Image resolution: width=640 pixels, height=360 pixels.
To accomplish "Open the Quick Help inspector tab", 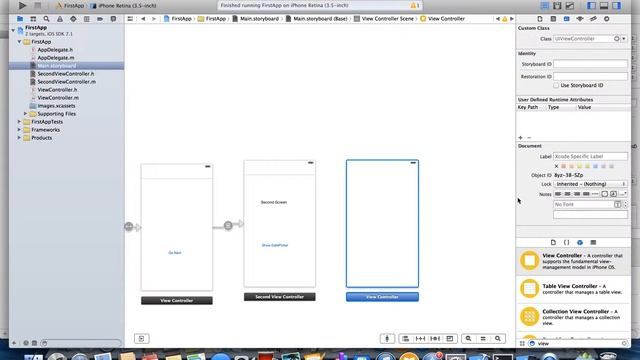I will pos(553,19).
